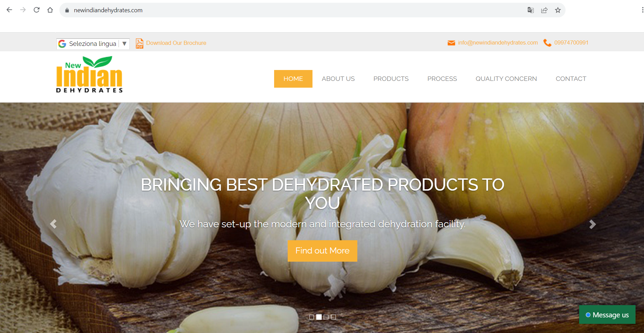Click the browser back arrow

point(10,10)
